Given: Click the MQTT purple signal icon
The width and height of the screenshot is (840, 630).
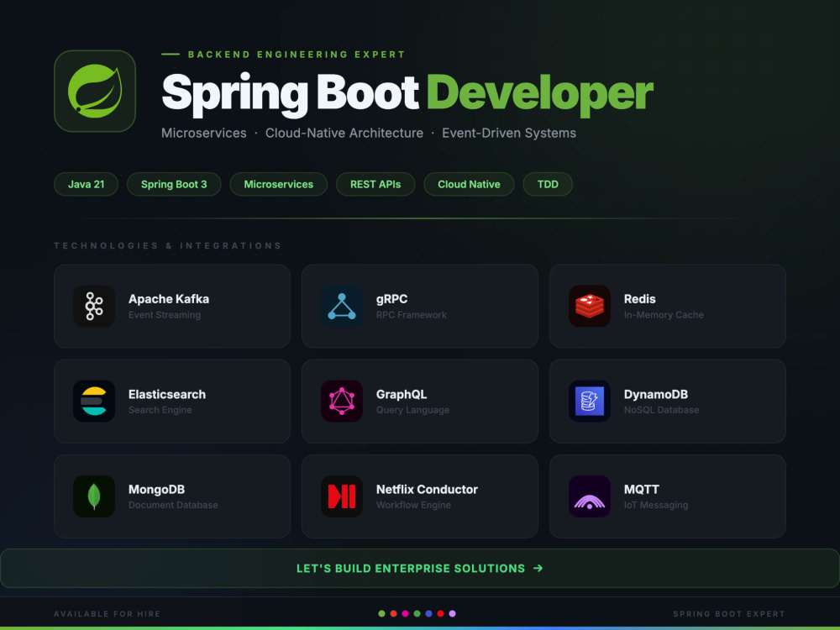Looking at the screenshot, I should click(x=590, y=496).
